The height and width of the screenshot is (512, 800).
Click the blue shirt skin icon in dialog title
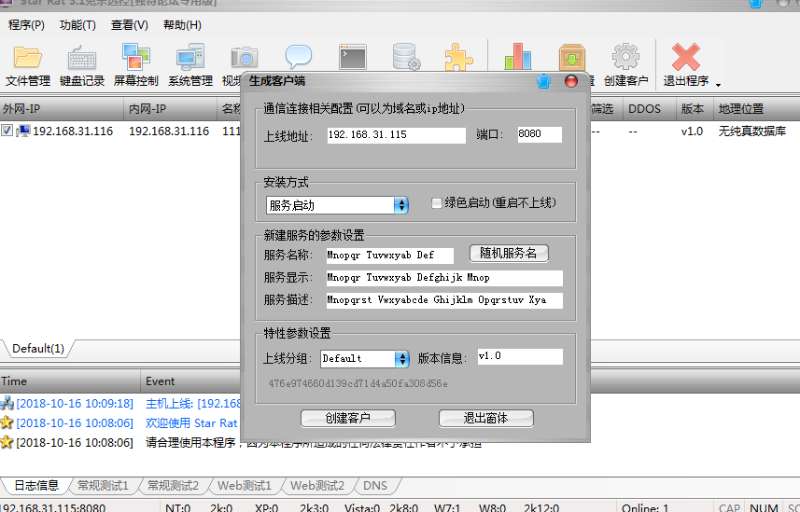[544, 81]
